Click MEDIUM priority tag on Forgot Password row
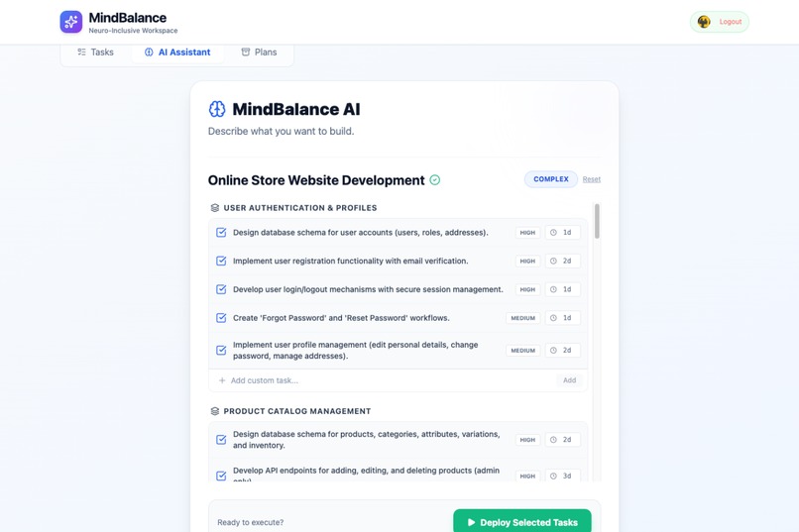799x532 pixels. pyautogui.click(x=522, y=318)
